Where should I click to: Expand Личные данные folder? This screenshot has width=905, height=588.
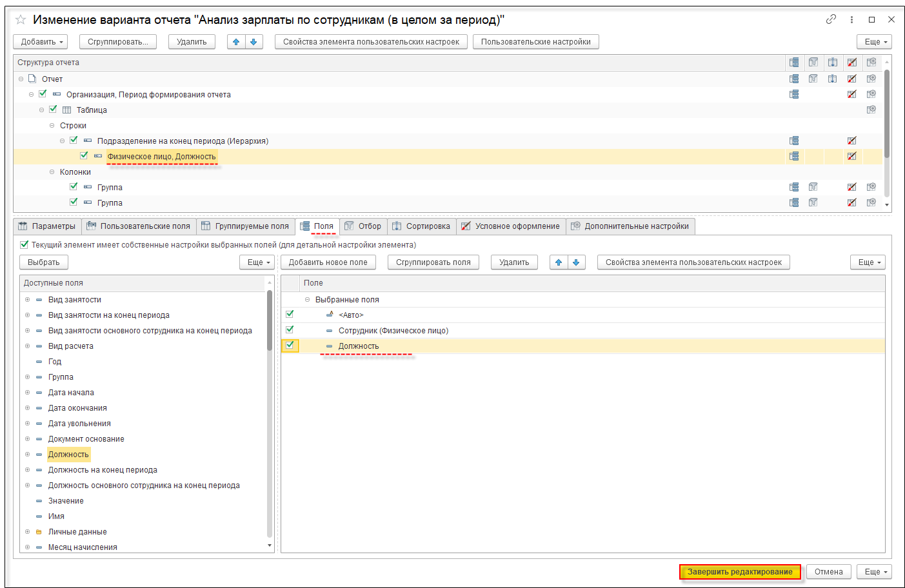tap(27, 531)
